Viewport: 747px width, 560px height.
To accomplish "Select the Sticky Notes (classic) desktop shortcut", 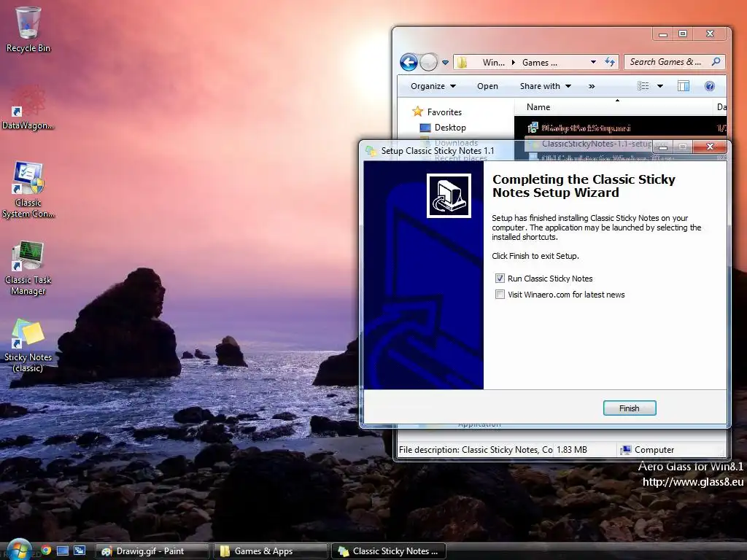I will click(28, 345).
